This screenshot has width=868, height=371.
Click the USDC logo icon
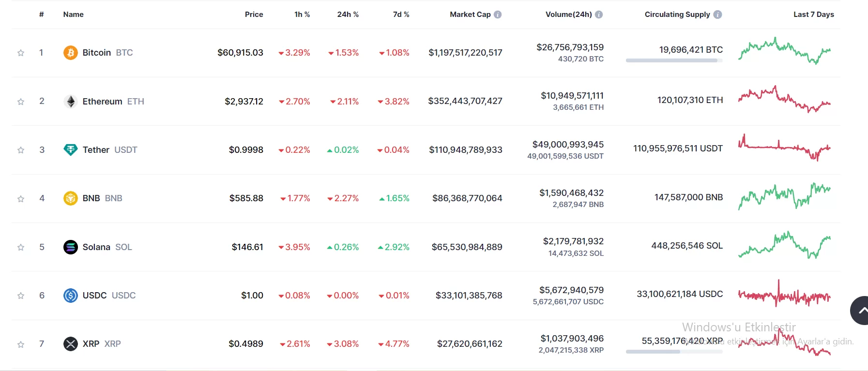click(x=71, y=296)
